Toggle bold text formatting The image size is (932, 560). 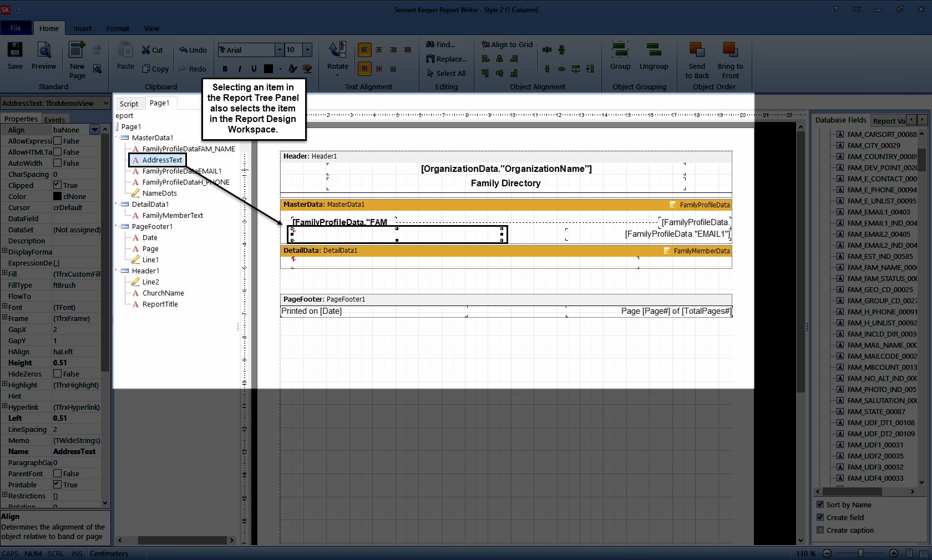click(x=225, y=69)
